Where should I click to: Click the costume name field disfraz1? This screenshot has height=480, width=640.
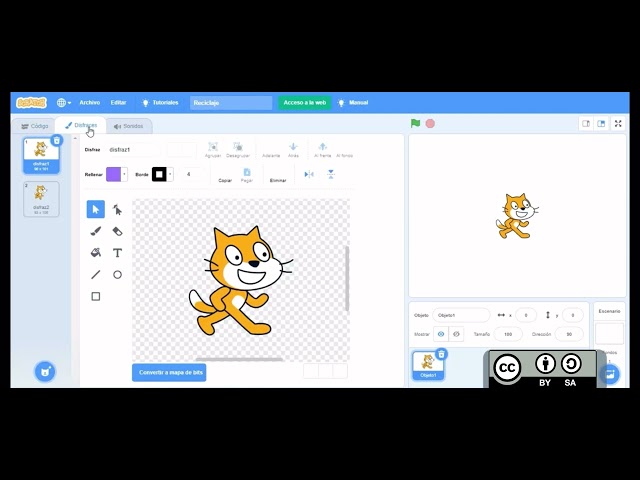pyautogui.click(x=131, y=150)
